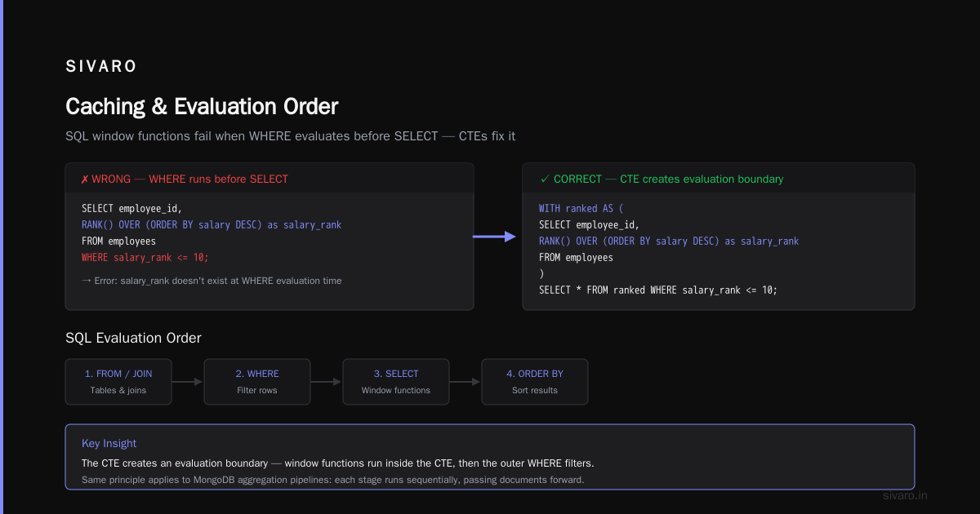Click SELECT * FROM ranked line
980x514 pixels.
[658, 290]
